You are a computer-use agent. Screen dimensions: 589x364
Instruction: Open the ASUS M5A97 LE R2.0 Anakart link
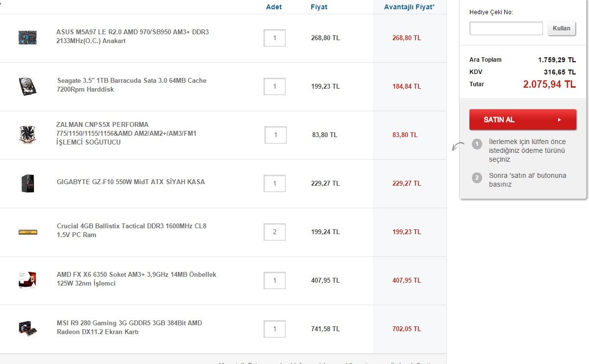point(132,36)
